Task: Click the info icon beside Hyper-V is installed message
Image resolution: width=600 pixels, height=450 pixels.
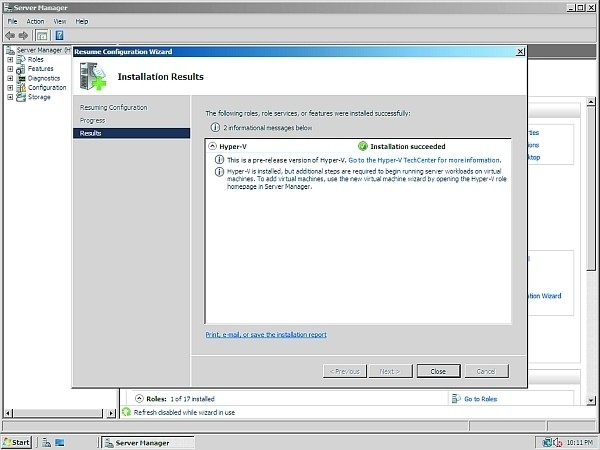Action: (219, 172)
